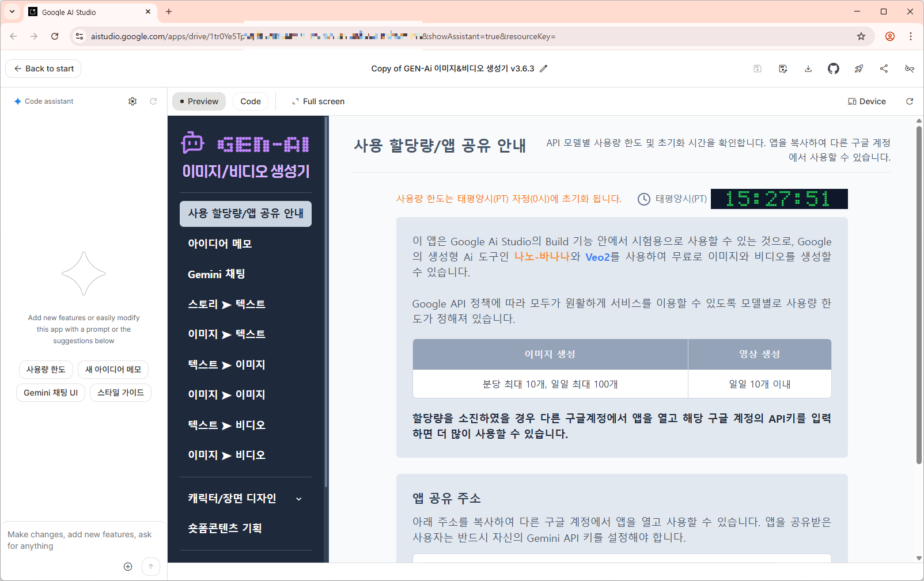Open the 텍스트 ▶ 이미지 menu item
This screenshot has width=924, height=581.
(x=245, y=364)
